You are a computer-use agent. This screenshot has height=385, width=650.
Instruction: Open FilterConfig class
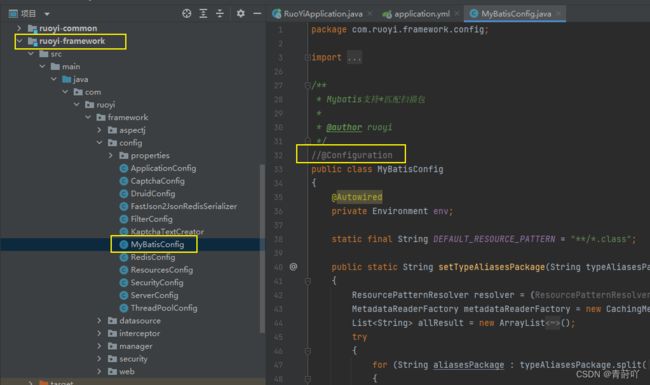151,219
